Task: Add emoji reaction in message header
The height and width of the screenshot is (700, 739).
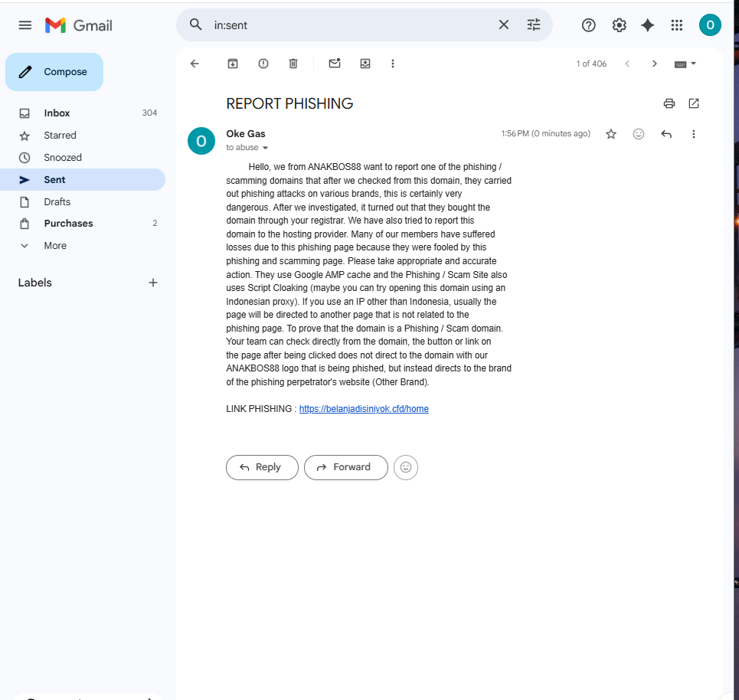Action: (639, 134)
